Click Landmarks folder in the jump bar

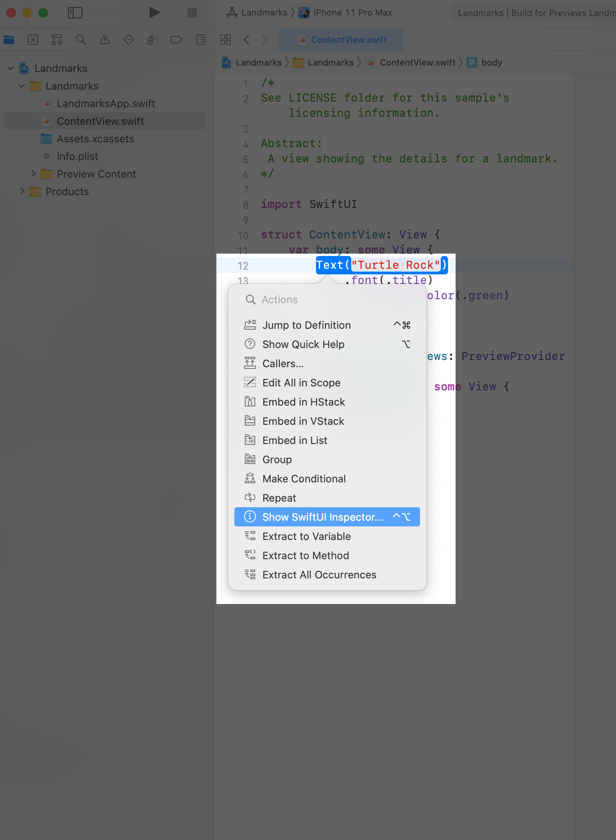pos(323,62)
